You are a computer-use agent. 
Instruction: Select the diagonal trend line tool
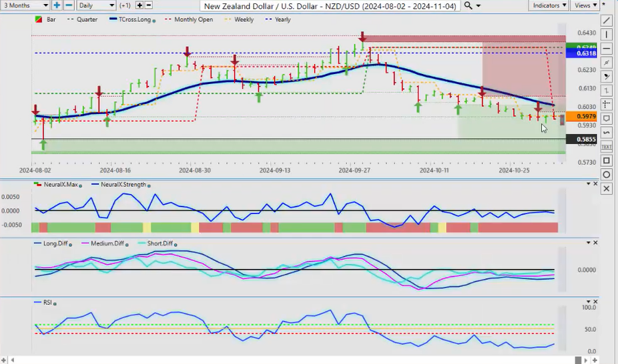(606, 21)
